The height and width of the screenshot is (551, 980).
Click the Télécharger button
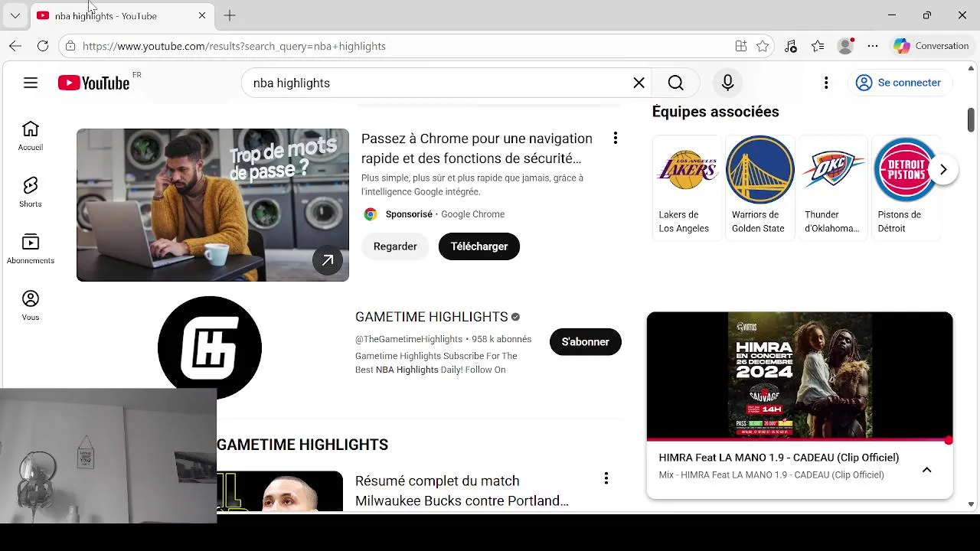tap(479, 246)
